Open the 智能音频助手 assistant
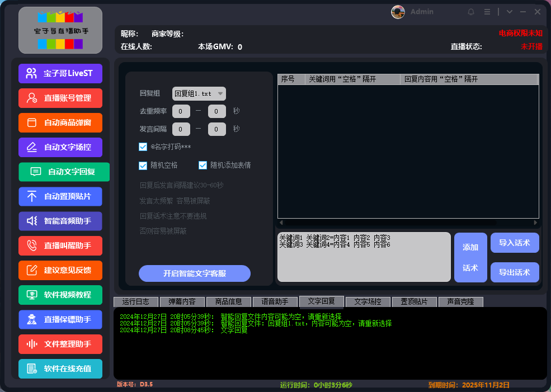The image size is (551, 392). click(x=60, y=221)
